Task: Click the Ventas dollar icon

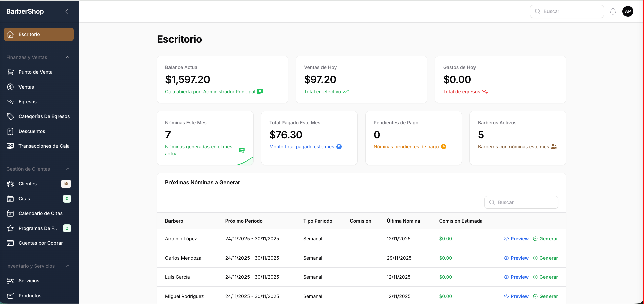Action: (10, 87)
